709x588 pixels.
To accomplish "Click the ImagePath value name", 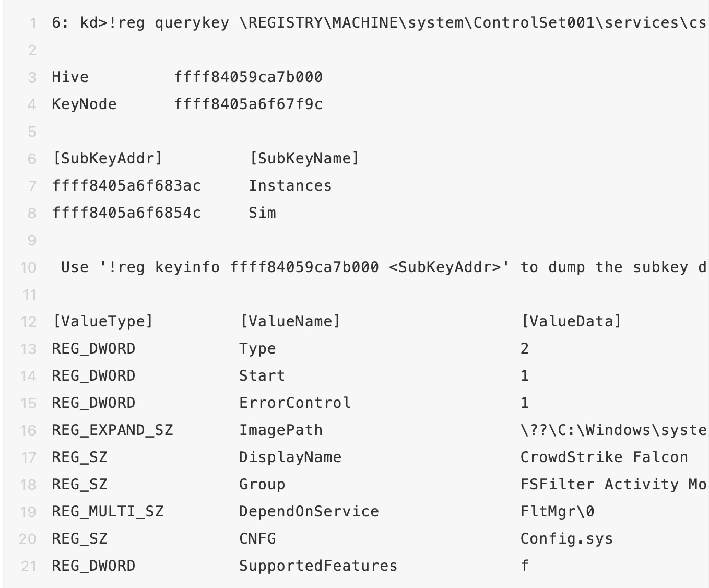I will (x=281, y=430).
